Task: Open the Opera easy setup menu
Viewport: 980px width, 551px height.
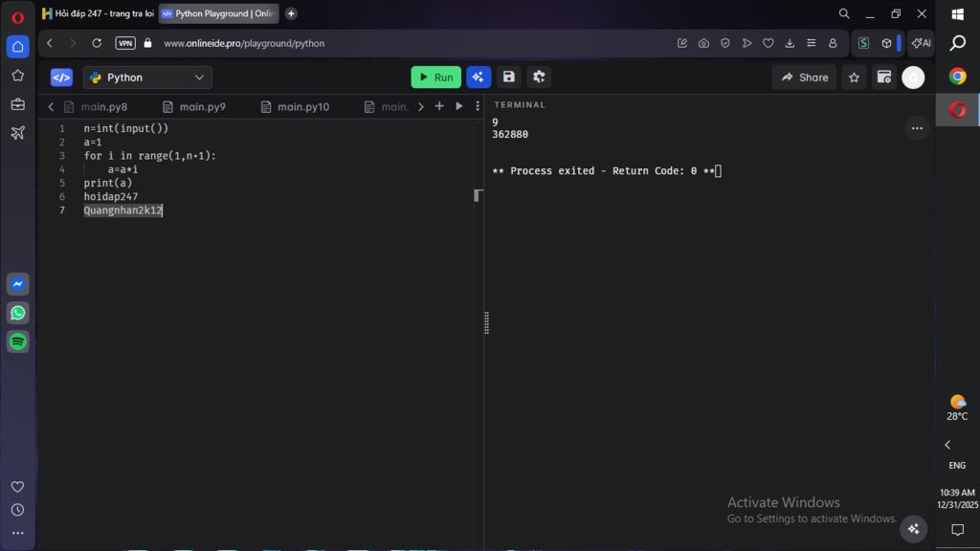Action: [x=812, y=43]
